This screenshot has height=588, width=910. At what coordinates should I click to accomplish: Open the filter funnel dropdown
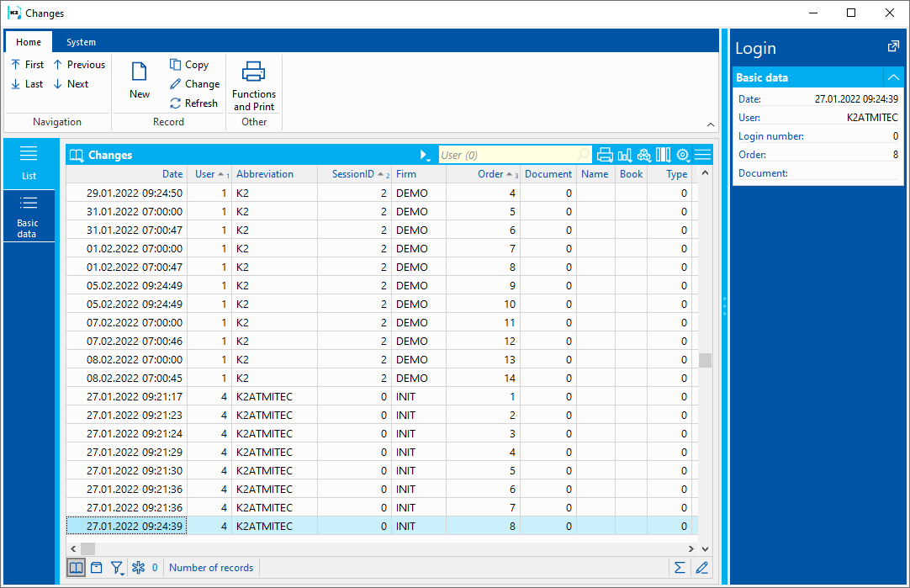[118, 568]
